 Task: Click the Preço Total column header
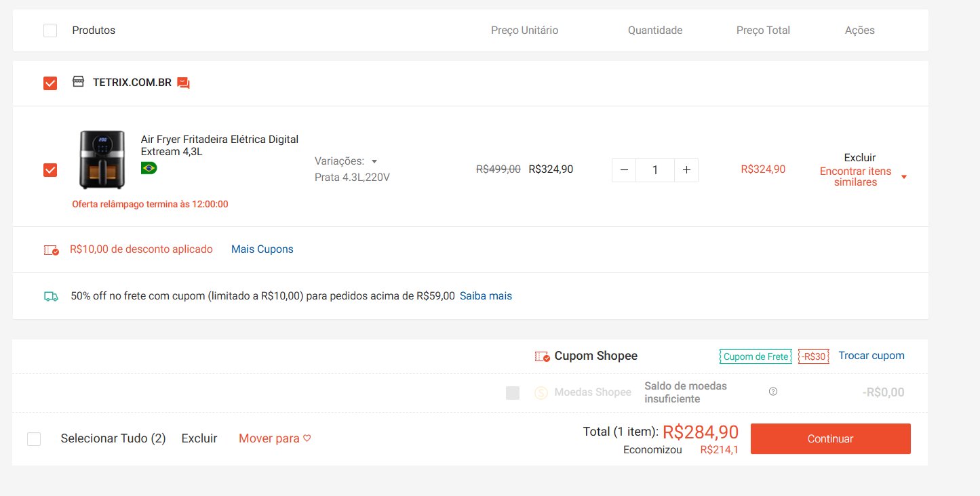coord(764,30)
